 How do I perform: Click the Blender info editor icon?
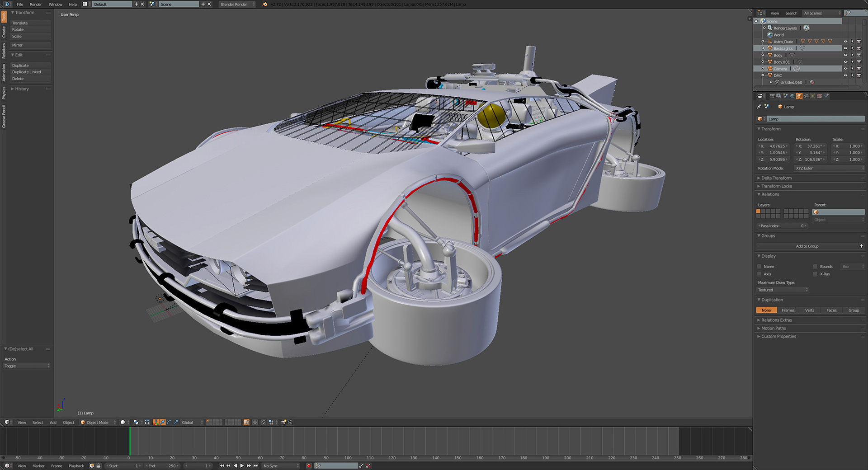click(6, 4)
